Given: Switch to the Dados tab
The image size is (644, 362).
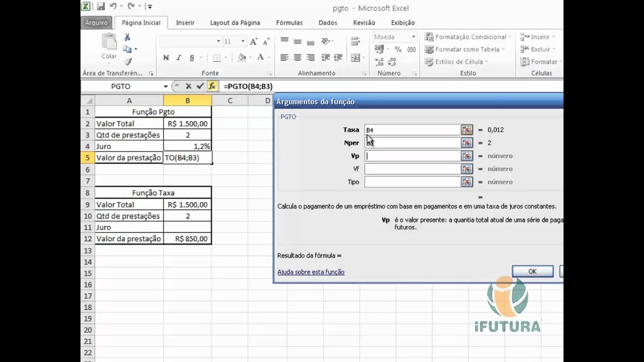Looking at the screenshot, I should pyautogui.click(x=328, y=23).
